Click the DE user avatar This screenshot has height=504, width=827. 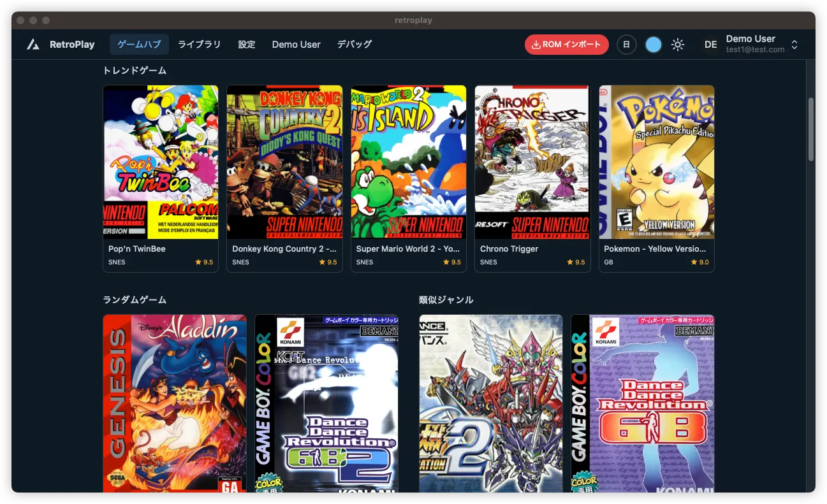710,45
